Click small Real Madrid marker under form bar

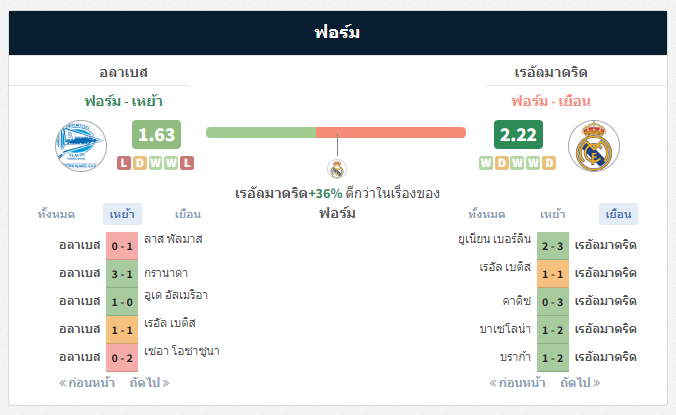pyautogui.click(x=337, y=169)
